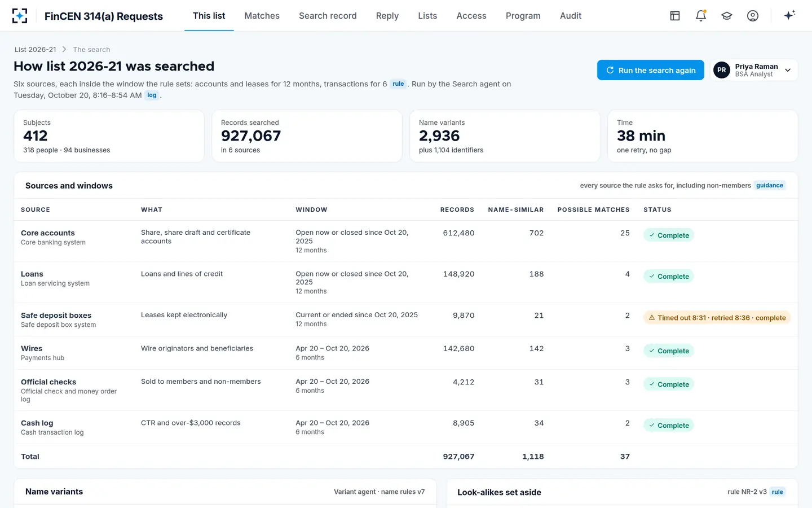
Task: Click the Core accounts Complete status
Action: [668, 235]
